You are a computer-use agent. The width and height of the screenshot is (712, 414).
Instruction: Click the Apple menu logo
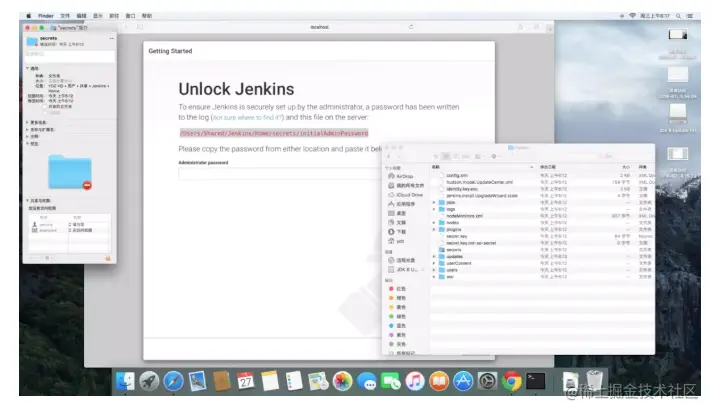[x=29, y=16]
